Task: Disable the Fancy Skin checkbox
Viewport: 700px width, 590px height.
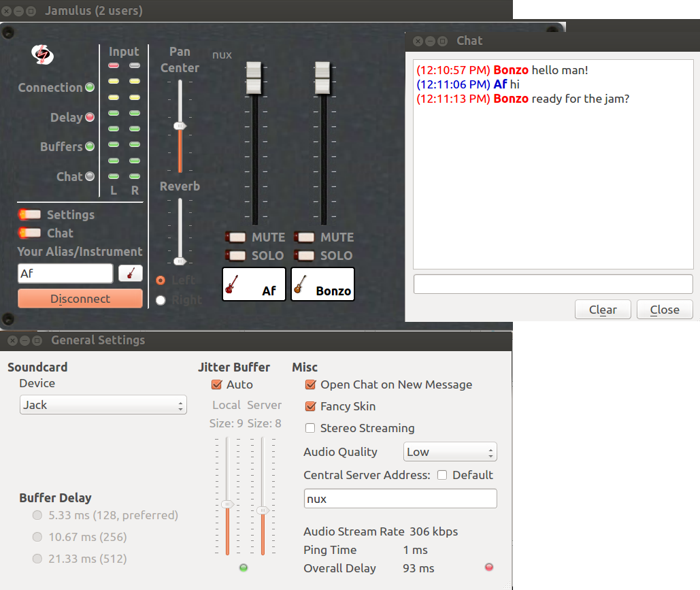Action: tap(310, 406)
